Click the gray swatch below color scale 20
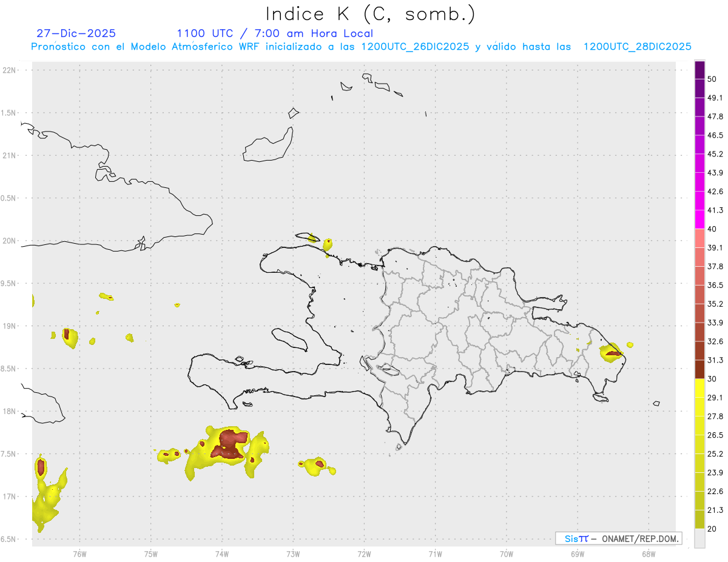This screenshot has width=728, height=562. coord(699,538)
